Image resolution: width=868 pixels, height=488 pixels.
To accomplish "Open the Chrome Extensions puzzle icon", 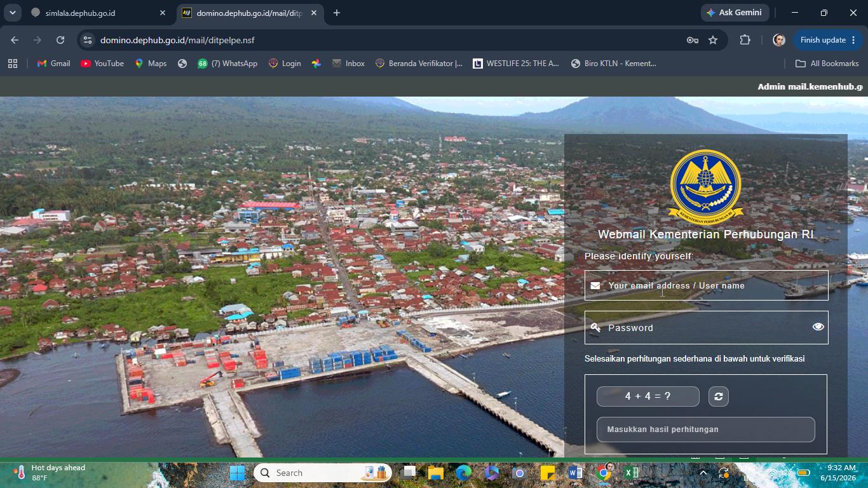I will tap(745, 40).
